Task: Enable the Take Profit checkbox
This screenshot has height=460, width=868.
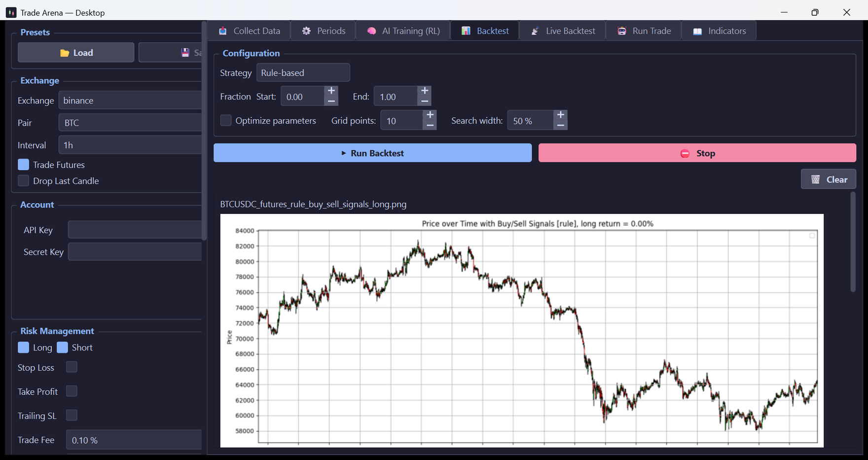Action: point(72,391)
